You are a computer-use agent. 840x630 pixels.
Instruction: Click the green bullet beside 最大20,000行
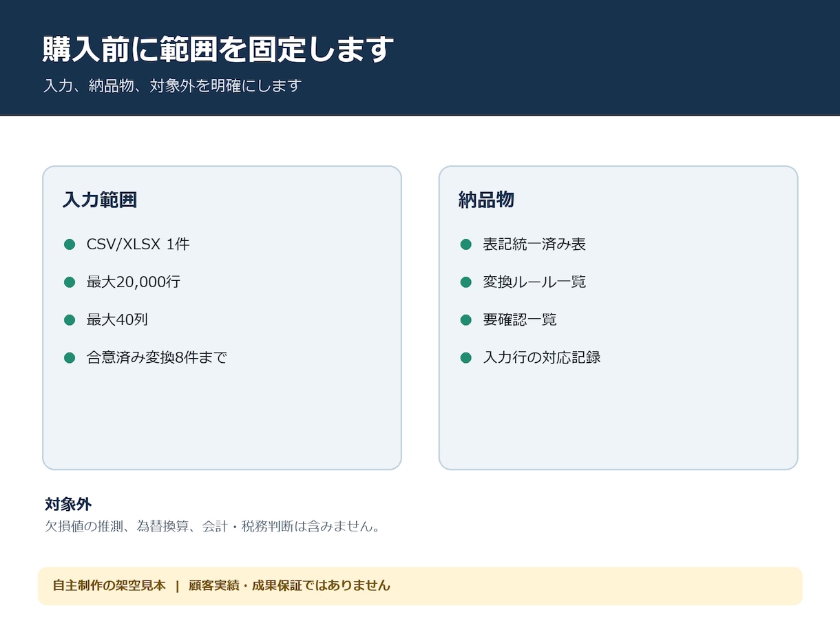70,282
